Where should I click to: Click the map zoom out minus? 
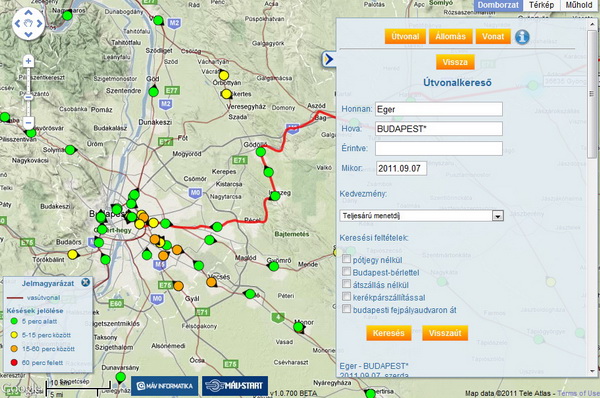point(28,122)
